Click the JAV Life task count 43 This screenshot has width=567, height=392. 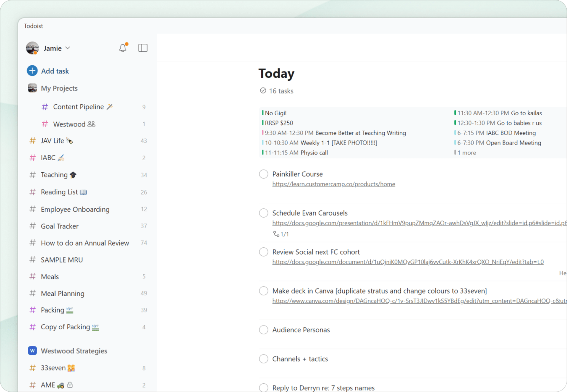144,141
